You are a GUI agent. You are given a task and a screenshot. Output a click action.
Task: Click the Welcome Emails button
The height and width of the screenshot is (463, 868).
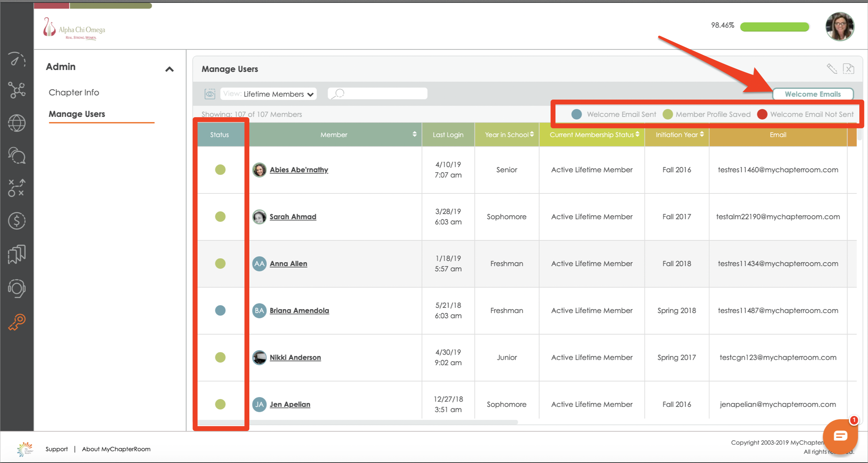tap(812, 94)
